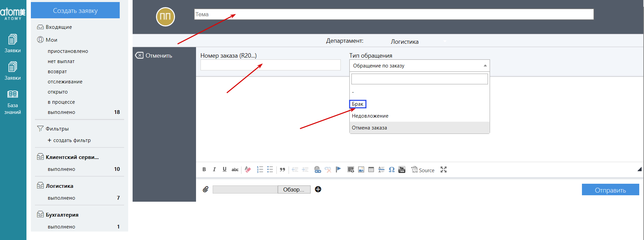This screenshot has width=644, height=240.
Task: Insert an anchor using the flag icon
Action: (338, 169)
